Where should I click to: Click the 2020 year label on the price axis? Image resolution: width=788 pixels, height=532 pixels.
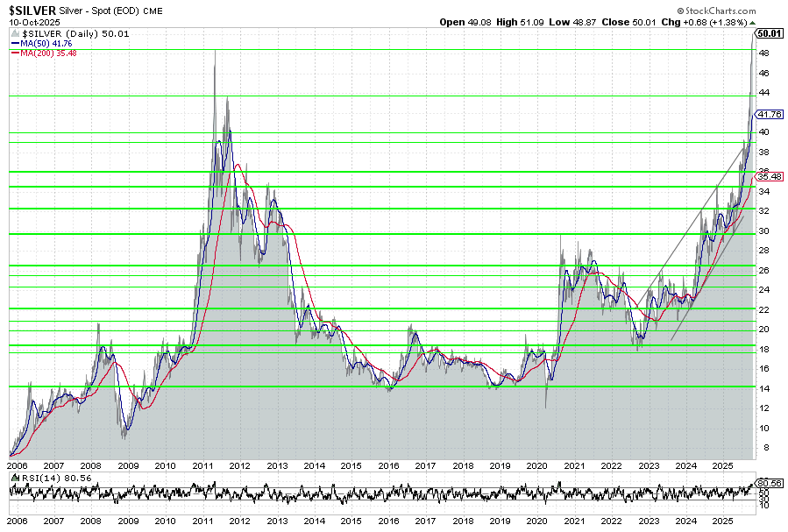coord(536,465)
